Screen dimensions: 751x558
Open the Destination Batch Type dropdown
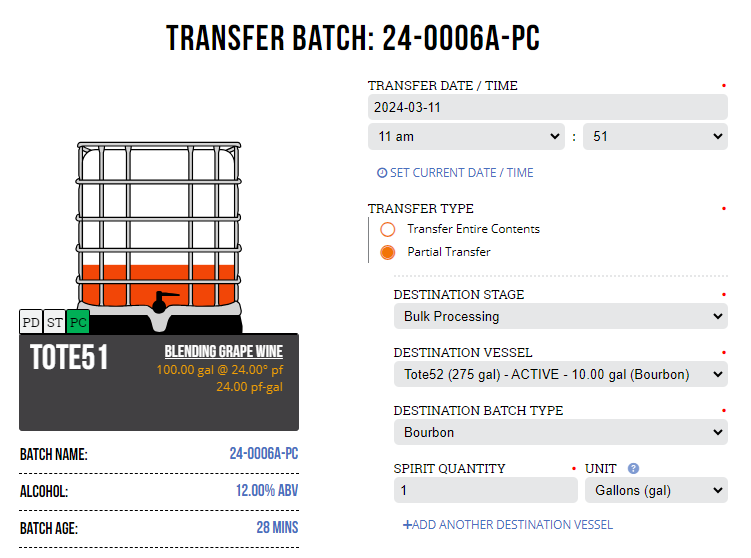point(560,432)
